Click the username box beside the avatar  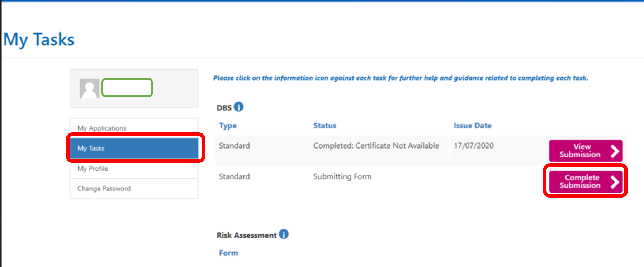tap(127, 88)
